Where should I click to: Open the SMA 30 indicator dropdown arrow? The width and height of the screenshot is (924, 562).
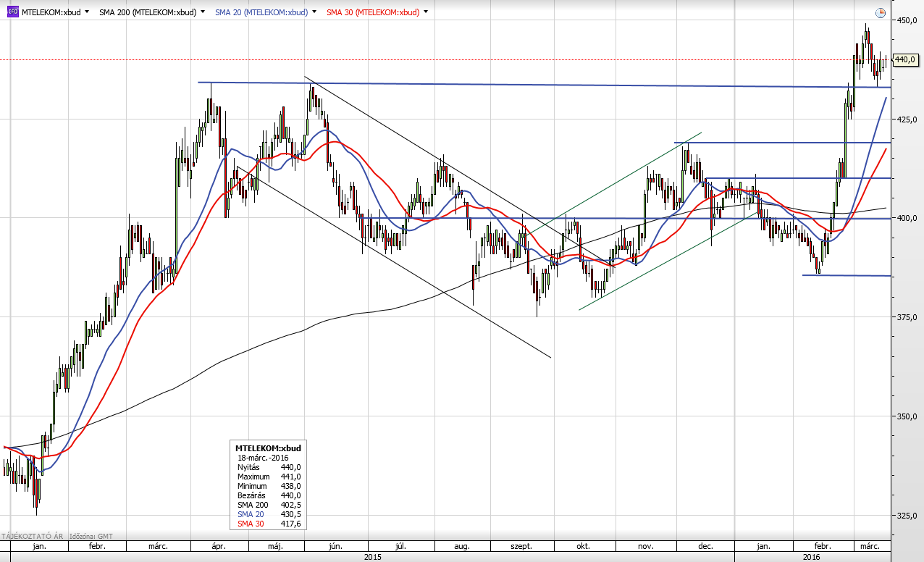click(x=425, y=12)
